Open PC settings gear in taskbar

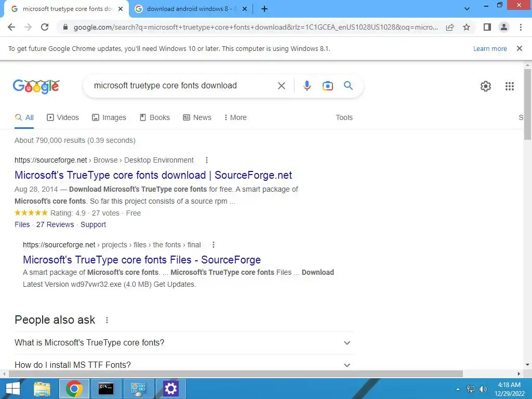tap(170, 389)
